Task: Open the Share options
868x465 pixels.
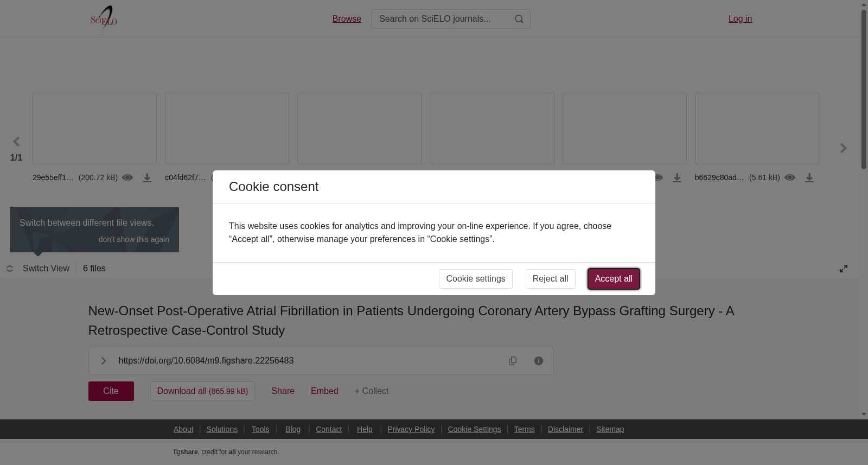Action: click(283, 391)
